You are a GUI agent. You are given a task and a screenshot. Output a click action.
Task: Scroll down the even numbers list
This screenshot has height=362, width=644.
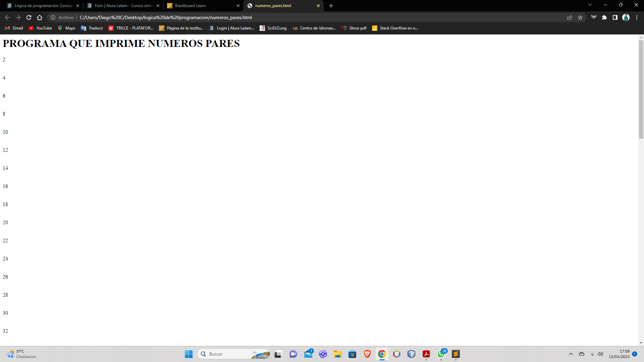click(641, 344)
